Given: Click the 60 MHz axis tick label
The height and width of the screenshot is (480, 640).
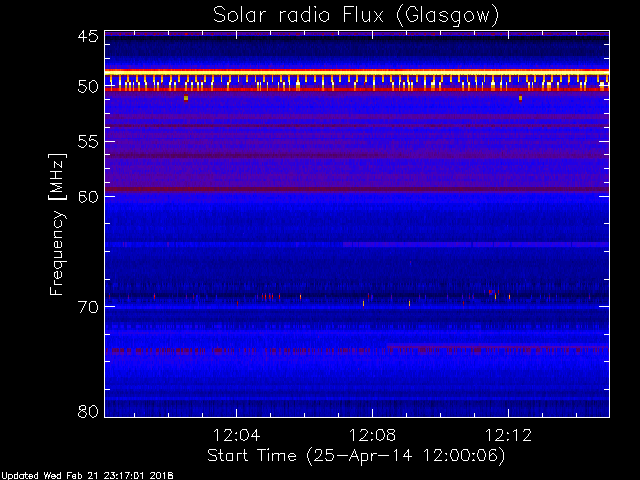Looking at the screenshot, I should point(88,196).
